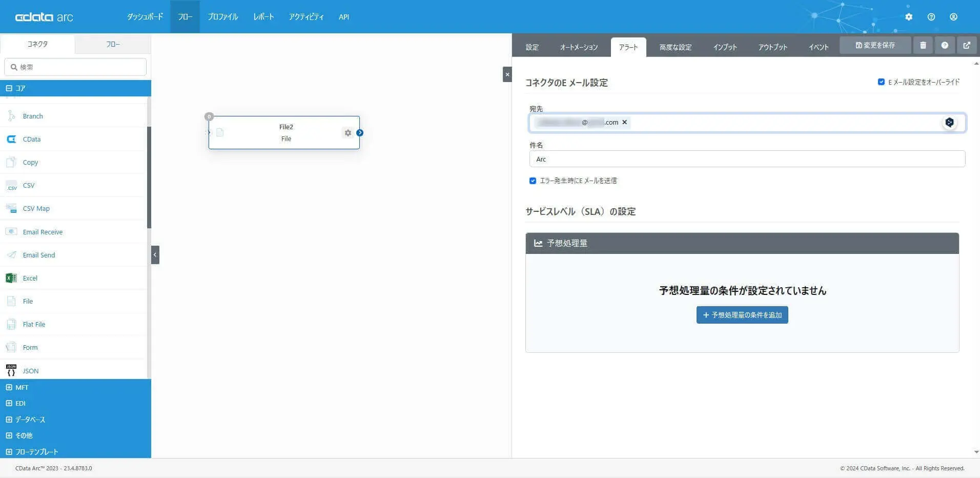
Task: Open connector in new window icon
Action: (967, 45)
